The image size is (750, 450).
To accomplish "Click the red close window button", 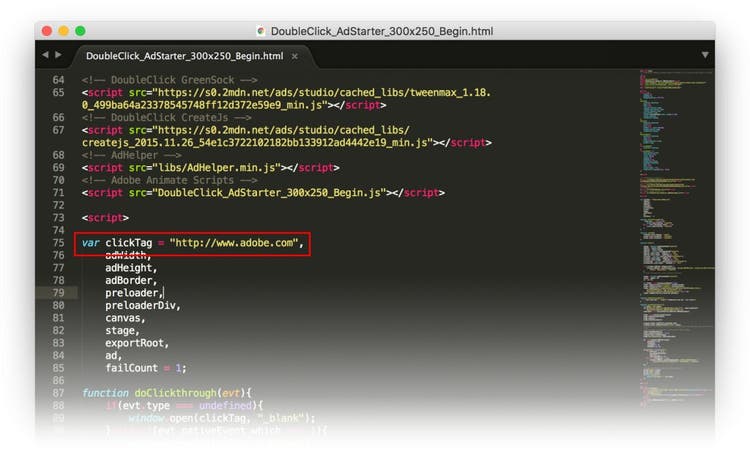I will click(47, 31).
